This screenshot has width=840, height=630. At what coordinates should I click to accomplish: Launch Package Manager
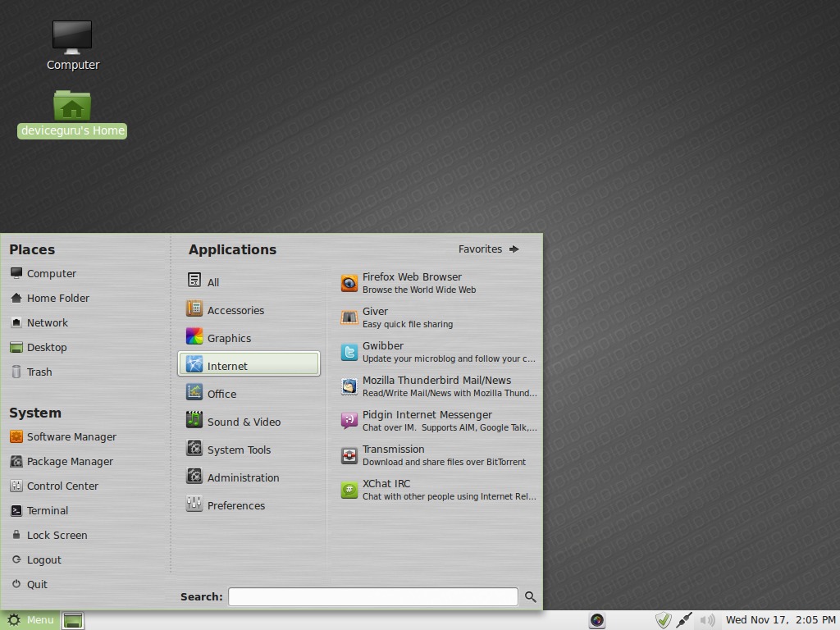62,461
